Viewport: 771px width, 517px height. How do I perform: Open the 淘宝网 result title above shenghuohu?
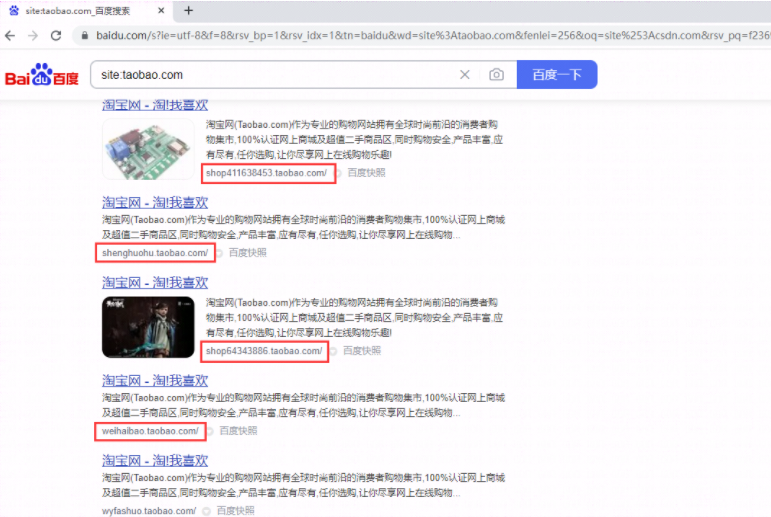point(155,202)
